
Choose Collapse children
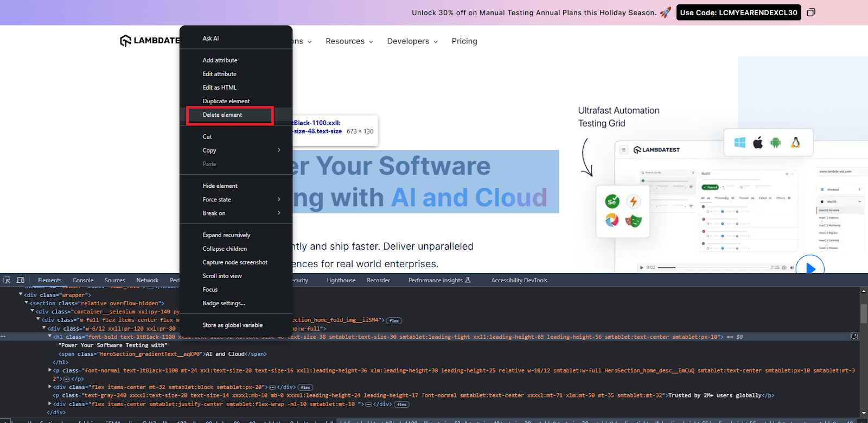tap(236, 249)
